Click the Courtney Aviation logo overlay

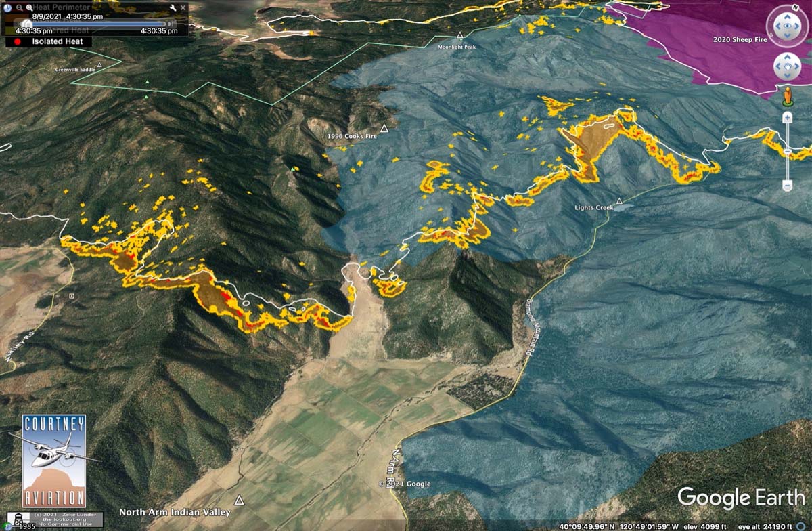click(x=54, y=461)
